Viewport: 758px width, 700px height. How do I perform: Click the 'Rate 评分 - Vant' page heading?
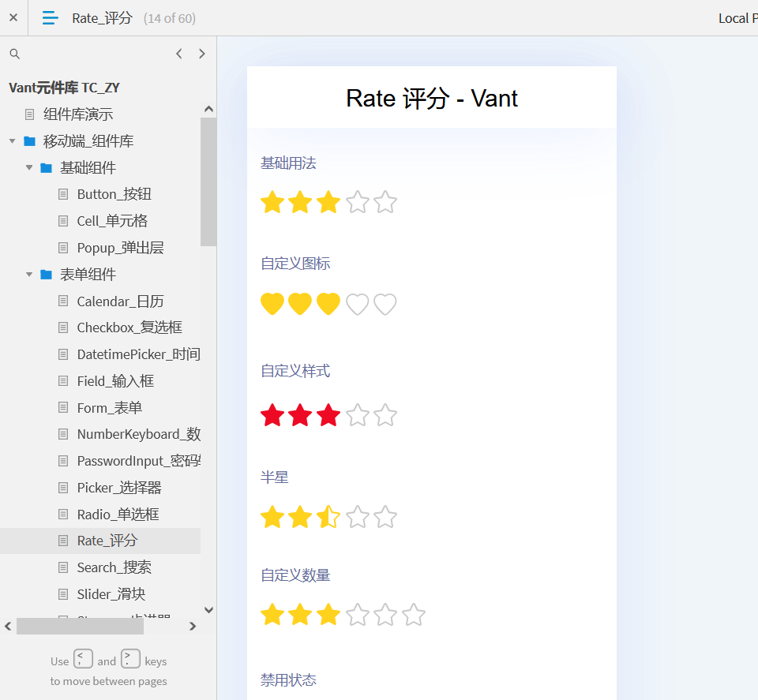(432, 99)
